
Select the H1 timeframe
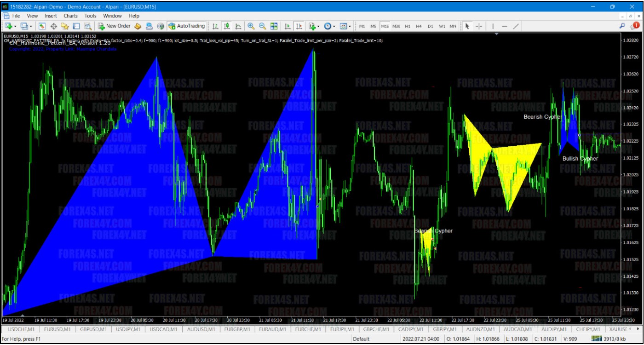408,26
